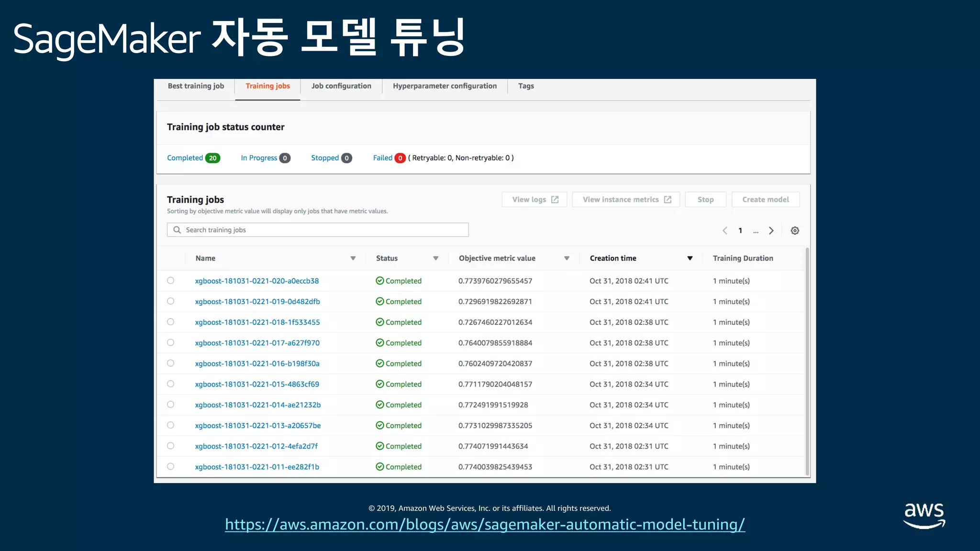The width and height of the screenshot is (980, 551).
Task: Click Completed check icon for job 018-1f533455
Action: (x=379, y=322)
